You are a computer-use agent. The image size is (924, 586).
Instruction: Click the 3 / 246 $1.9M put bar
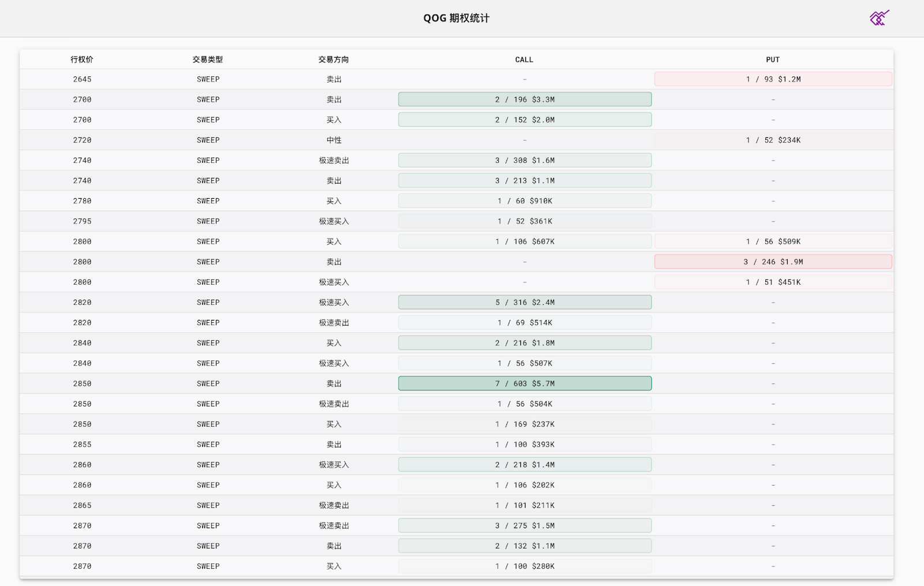point(773,262)
